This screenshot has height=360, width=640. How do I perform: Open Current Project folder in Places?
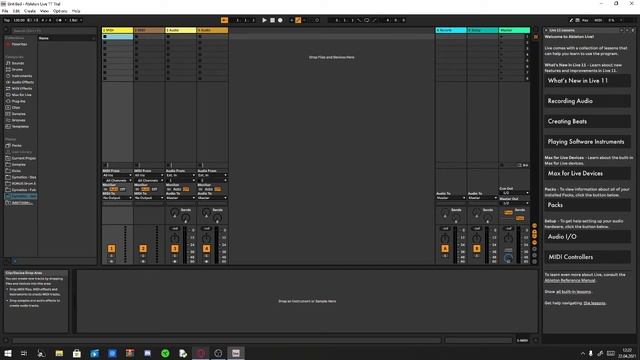(x=23, y=158)
